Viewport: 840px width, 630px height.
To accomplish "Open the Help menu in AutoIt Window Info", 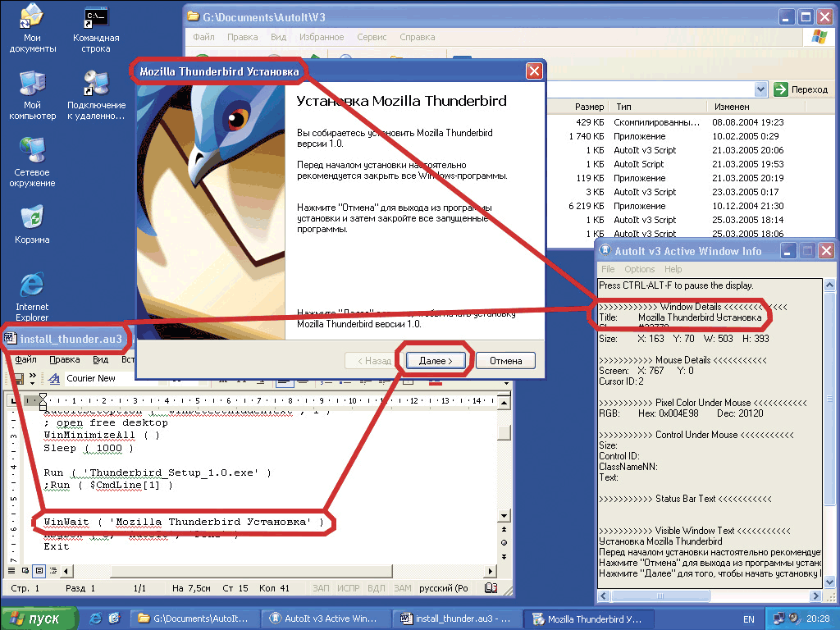I will 673,269.
